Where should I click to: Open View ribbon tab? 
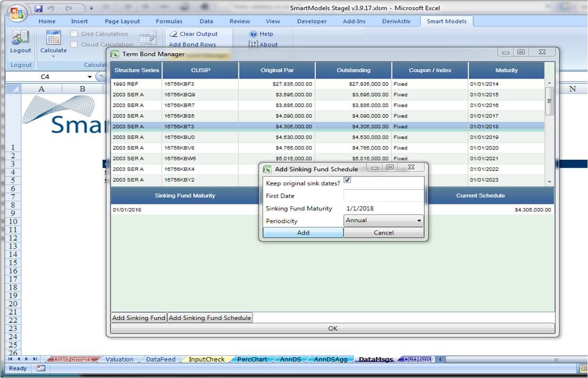pyautogui.click(x=273, y=21)
